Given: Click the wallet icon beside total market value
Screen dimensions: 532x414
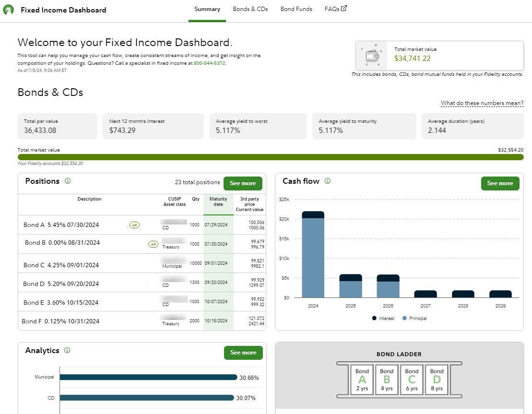Looking at the screenshot, I should (372, 55).
